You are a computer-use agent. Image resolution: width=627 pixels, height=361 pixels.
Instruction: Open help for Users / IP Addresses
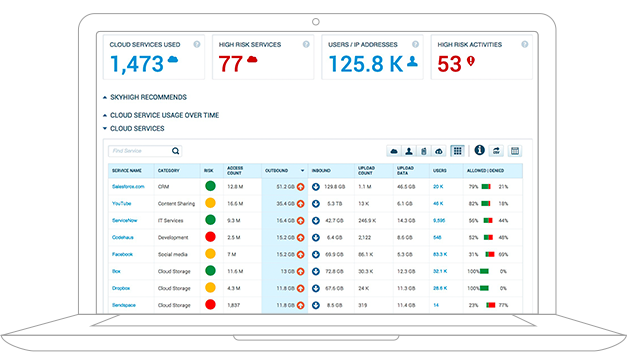tap(415, 44)
